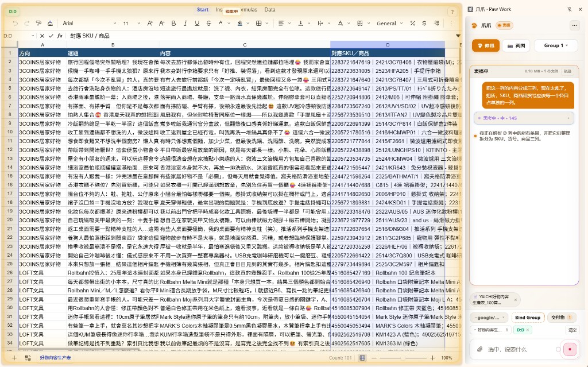Viewport: 588px width, 367px height.
Task: Expand the formula bar arrow
Action: point(458,36)
